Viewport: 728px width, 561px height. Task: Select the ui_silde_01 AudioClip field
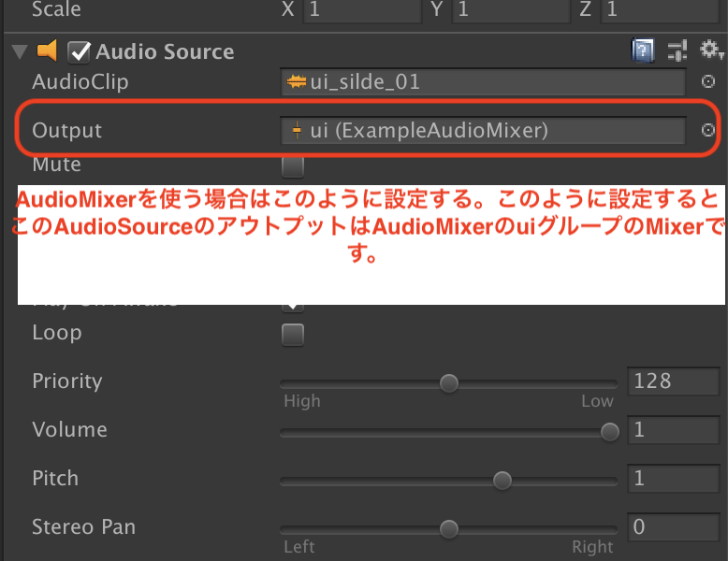pyautogui.click(x=483, y=82)
